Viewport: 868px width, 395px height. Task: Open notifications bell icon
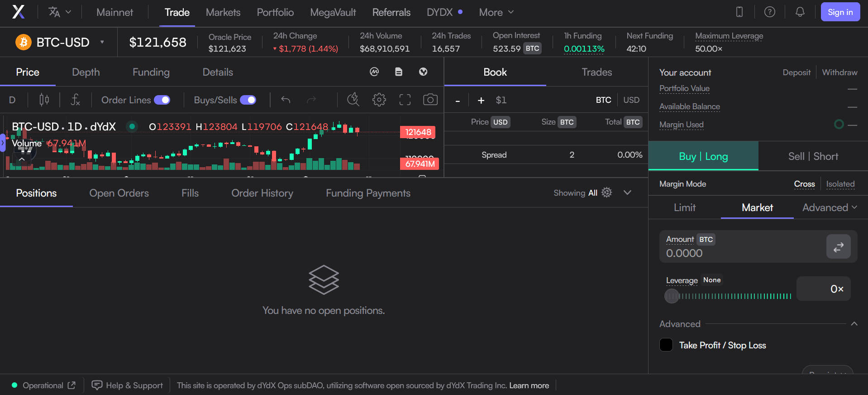point(800,12)
